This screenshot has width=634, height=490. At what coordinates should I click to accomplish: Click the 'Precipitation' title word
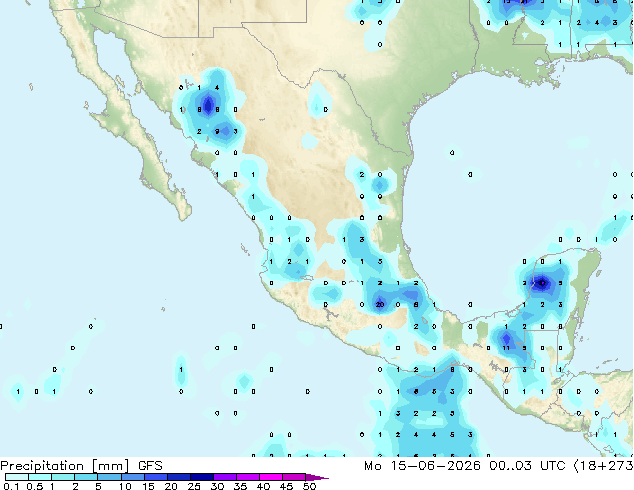point(42,466)
